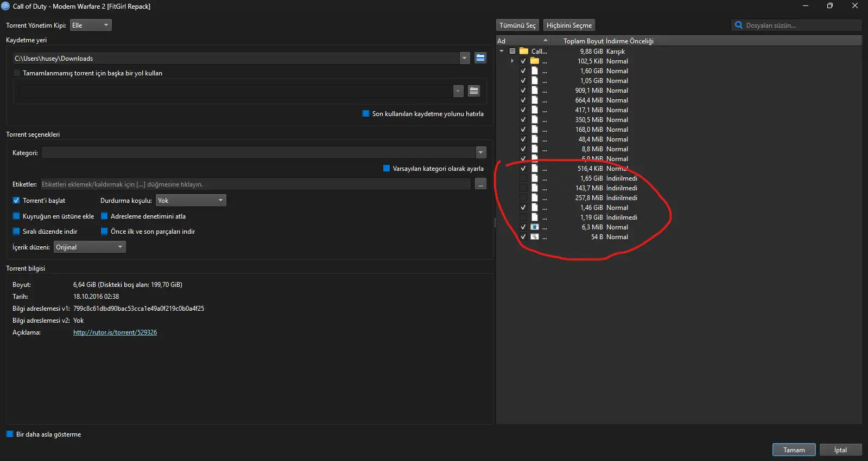Click the file icon of the 257,8 MiB row

point(535,197)
